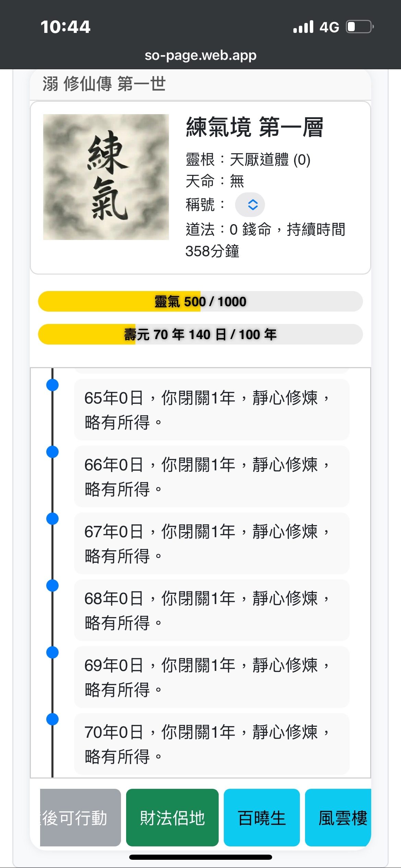Screen dimensions: 401x868
Task: Tap the blue dot beside 68年0日
Action: pyautogui.click(x=52, y=586)
